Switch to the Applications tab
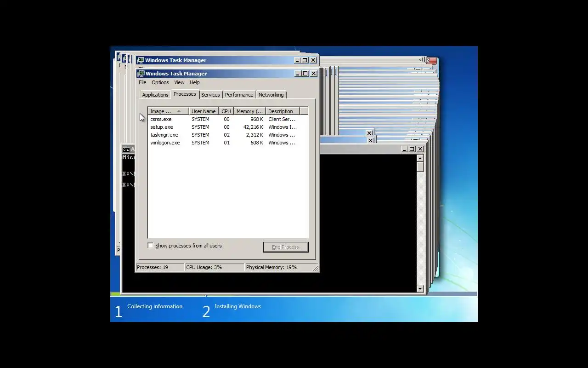The image size is (588, 368). click(x=155, y=95)
